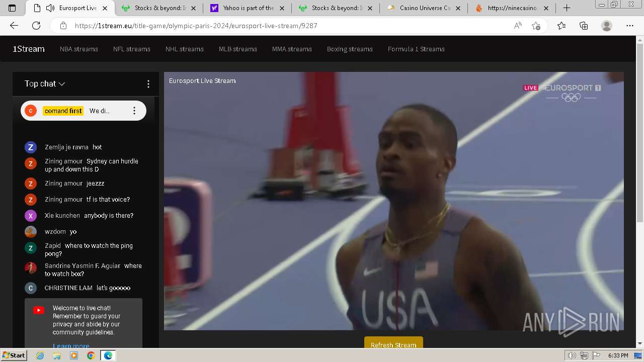Open the network tray icon
This screenshot has height=362, width=644.
click(x=584, y=355)
